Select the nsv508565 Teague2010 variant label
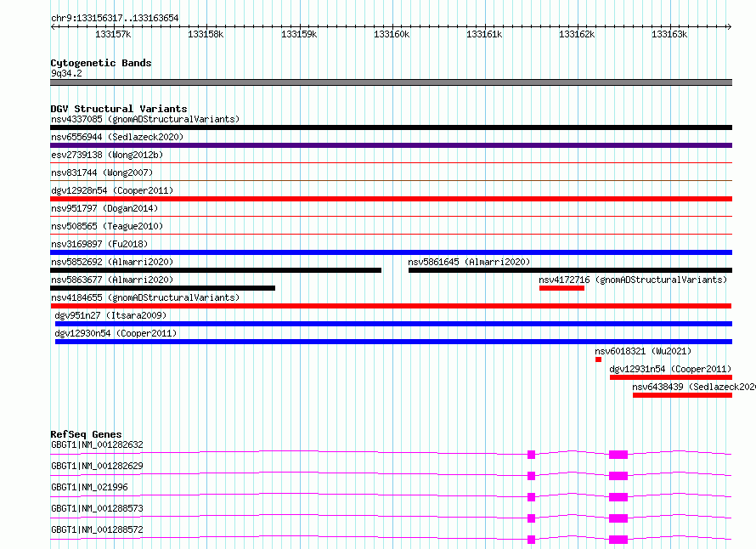The width and height of the screenshot is (756, 549). [107, 226]
